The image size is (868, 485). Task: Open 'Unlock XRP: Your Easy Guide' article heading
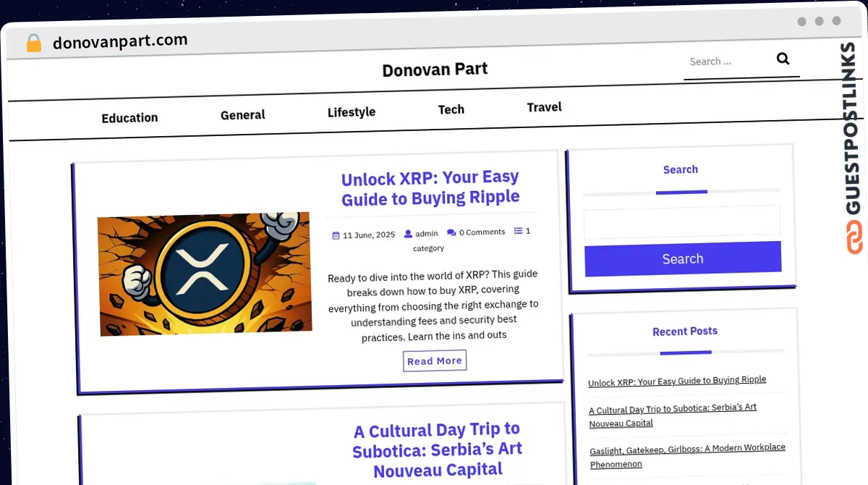click(430, 188)
